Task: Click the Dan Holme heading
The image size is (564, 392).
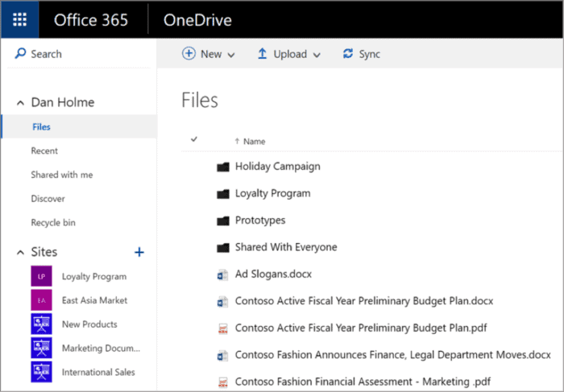Action: click(x=63, y=102)
